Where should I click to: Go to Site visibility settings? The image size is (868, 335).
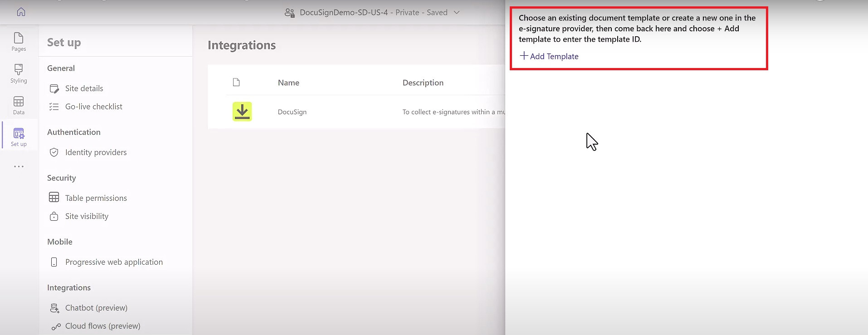87,216
